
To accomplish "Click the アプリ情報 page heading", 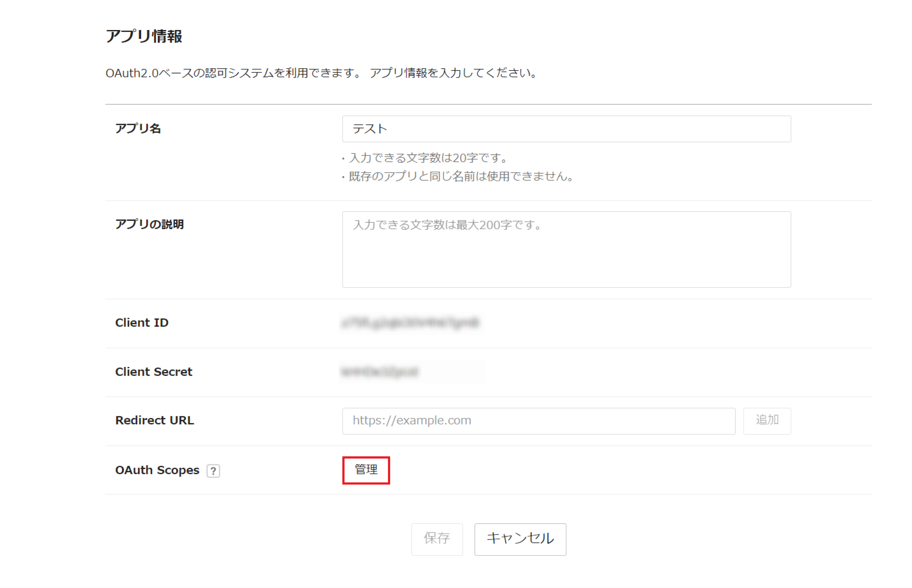I will (144, 37).
